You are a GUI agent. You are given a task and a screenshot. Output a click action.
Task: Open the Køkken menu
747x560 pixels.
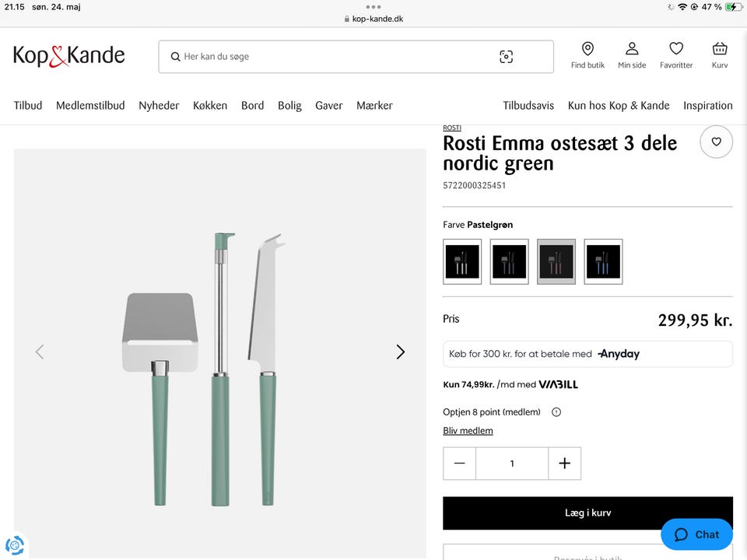point(209,105)
